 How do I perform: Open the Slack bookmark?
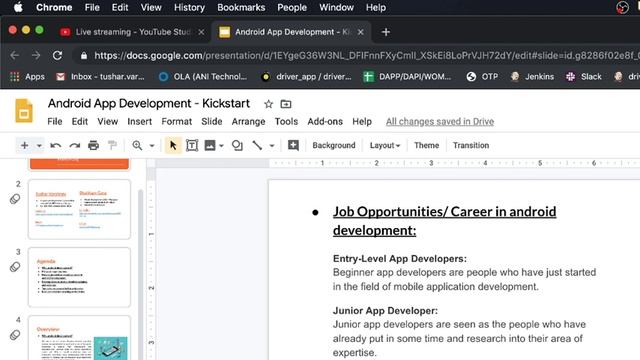click(584, 77)
